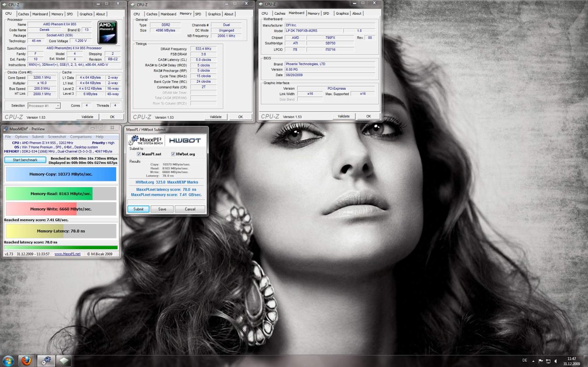Click the MaxxMEM² title bar icon
This screenshot has height=367, width=588.
(6, 129)
